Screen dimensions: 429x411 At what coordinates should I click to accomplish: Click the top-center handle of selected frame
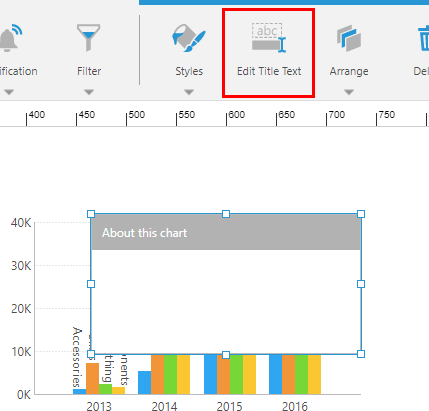[x=226, y=214]
